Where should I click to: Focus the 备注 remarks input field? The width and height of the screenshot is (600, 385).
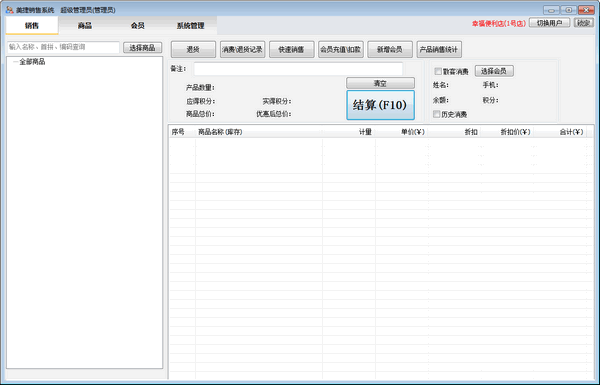point(298,69)
